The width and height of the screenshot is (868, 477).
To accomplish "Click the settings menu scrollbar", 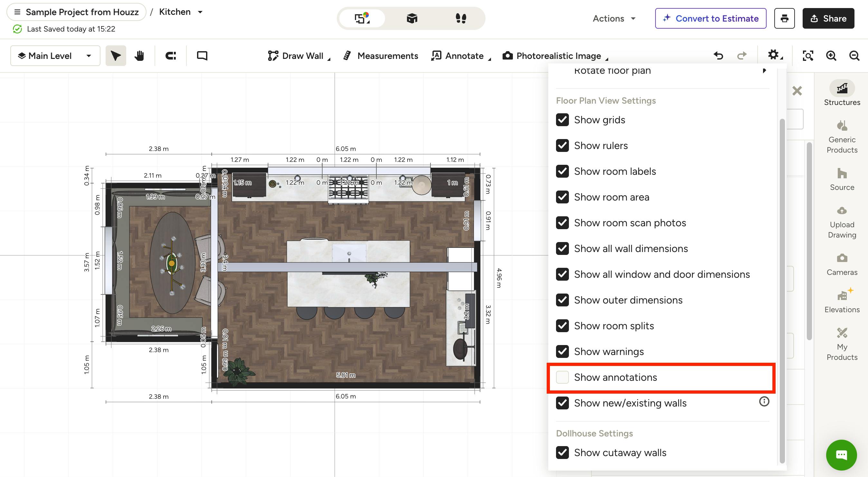I will pos(782,290).
